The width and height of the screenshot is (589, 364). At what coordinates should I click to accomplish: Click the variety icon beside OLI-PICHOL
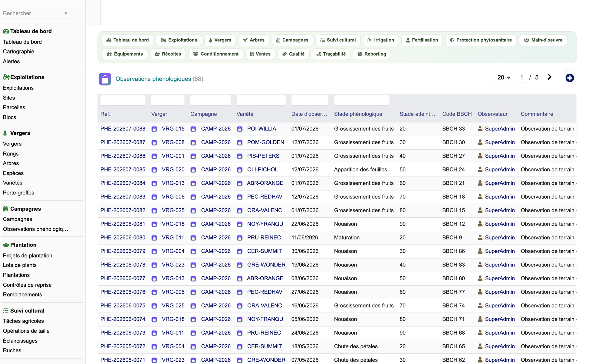tap(240, 170)
